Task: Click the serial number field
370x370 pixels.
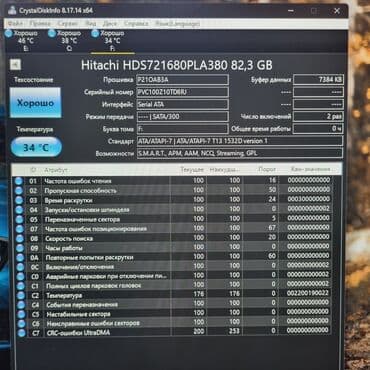Action: (182, 92)
